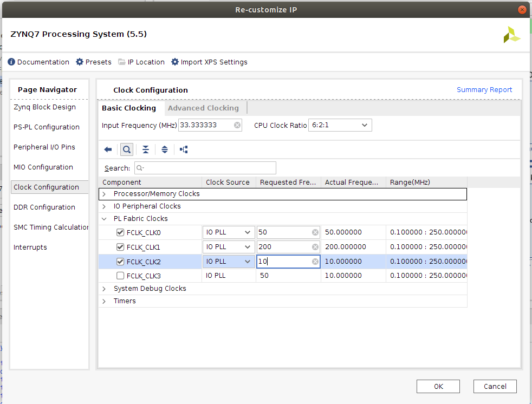
Task: Clear the FCLK_CLK0 requested frequency field
Action: coord(315,232)
